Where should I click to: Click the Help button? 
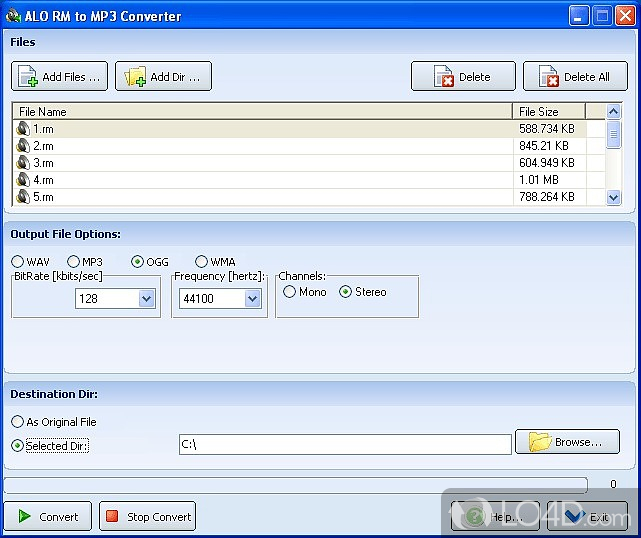(x=495, y=517)
